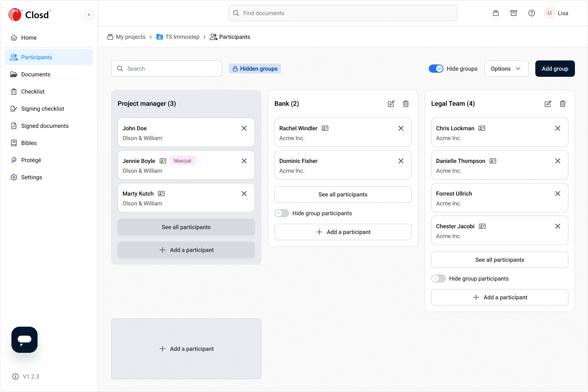Go to Signing checklist in sidebar

pos(42,109)
